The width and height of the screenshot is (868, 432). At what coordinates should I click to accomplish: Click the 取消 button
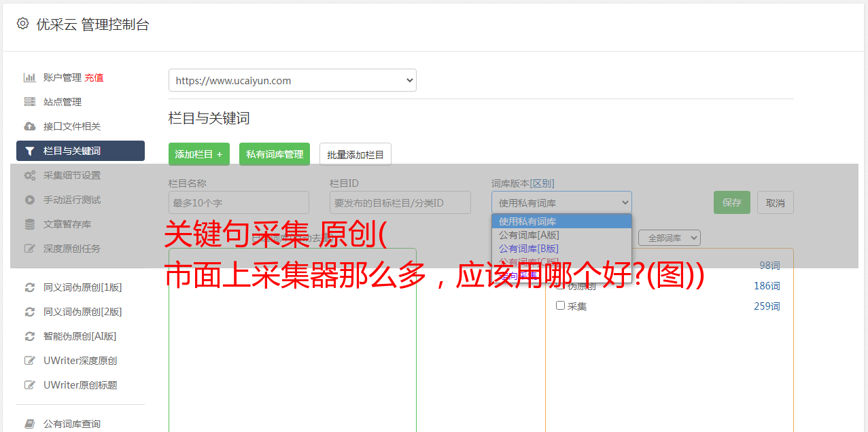click(x=776, y=202)
